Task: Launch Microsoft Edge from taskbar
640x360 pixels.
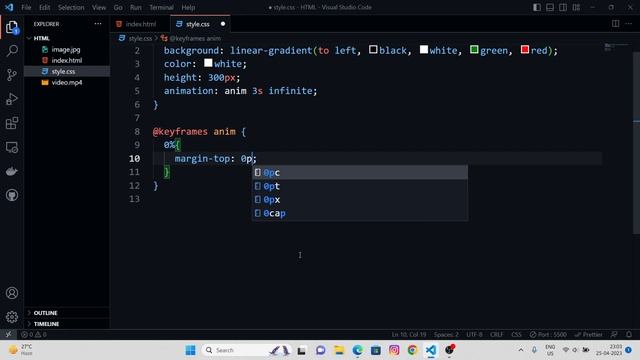Action: pos(358,350)
